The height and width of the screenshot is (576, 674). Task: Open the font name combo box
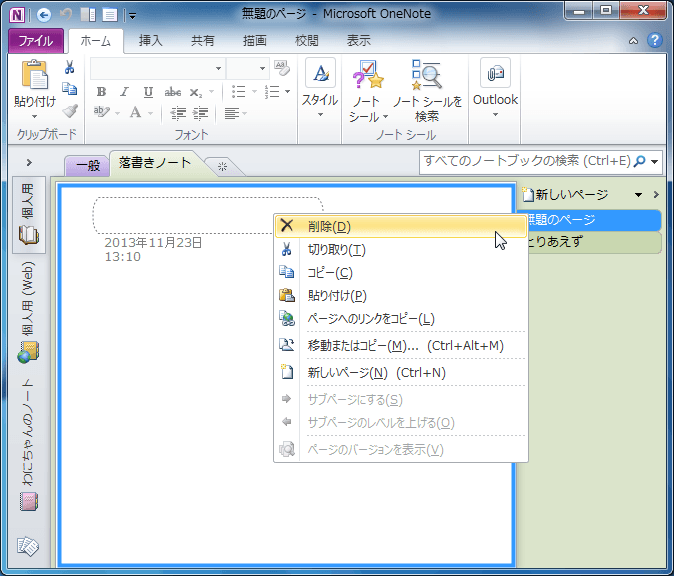pyautogui.click(x=158, y=68)
